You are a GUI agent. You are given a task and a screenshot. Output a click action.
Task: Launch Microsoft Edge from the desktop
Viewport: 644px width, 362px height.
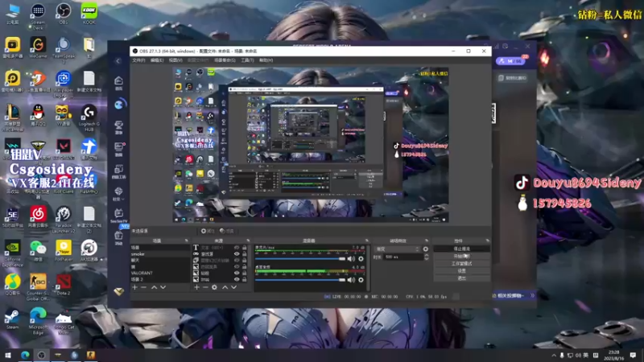pos(37,317)
